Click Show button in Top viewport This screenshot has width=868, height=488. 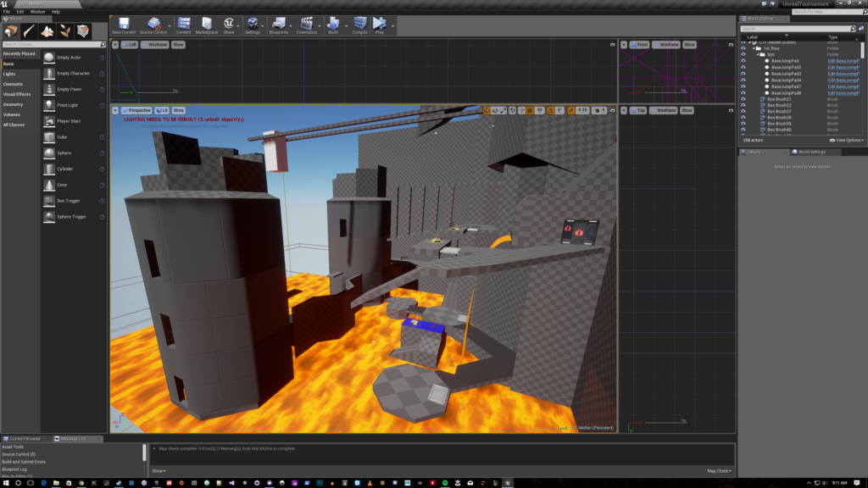[x=687, y=111]
